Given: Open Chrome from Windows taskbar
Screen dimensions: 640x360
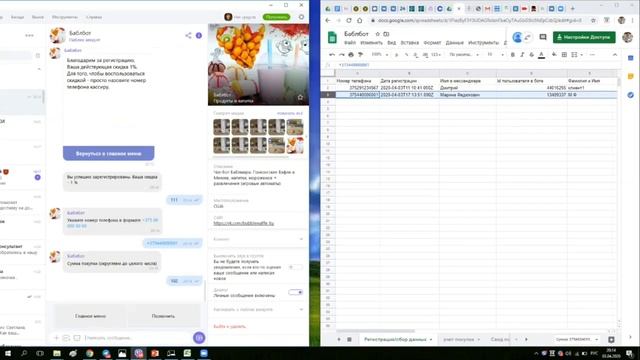Looking at the screenshot, I should pos(89,353).
